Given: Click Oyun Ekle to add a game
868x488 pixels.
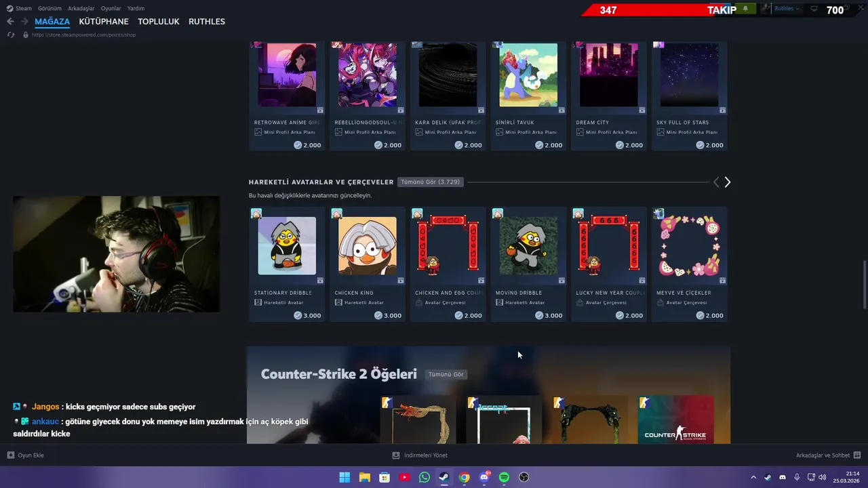Looking at the screenshot, I should 26,455.
